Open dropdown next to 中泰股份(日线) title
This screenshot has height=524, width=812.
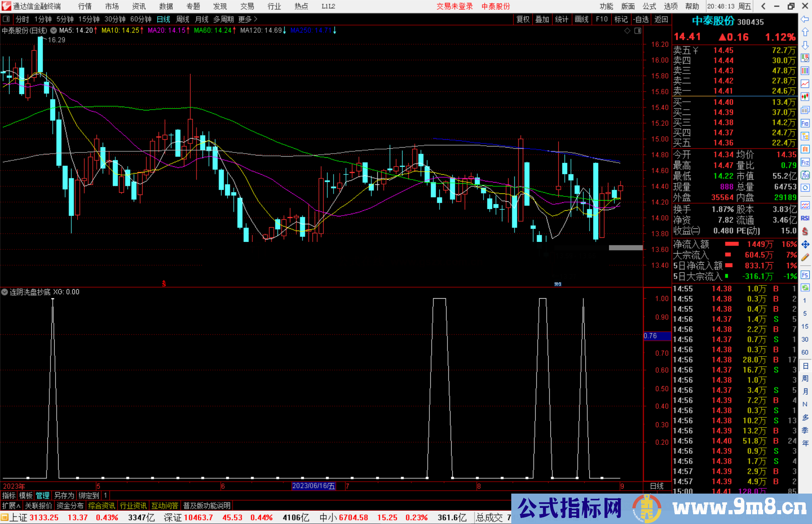coord(54,30)
